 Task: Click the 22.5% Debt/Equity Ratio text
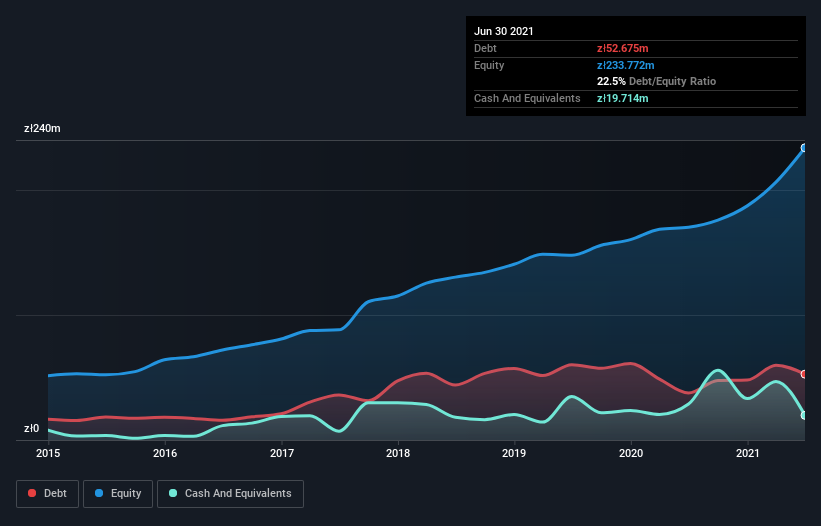[657, 81]
